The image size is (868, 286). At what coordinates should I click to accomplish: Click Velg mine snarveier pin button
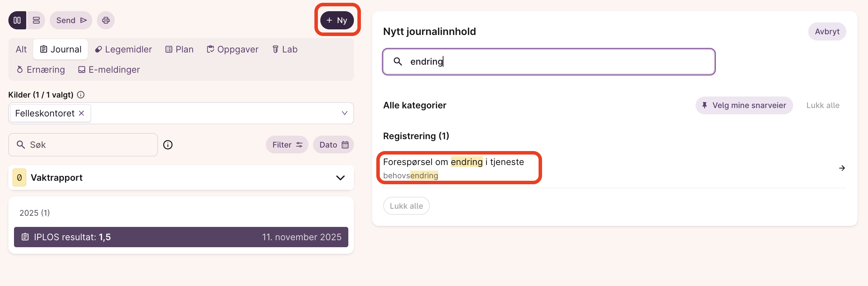tap(744, 105)
